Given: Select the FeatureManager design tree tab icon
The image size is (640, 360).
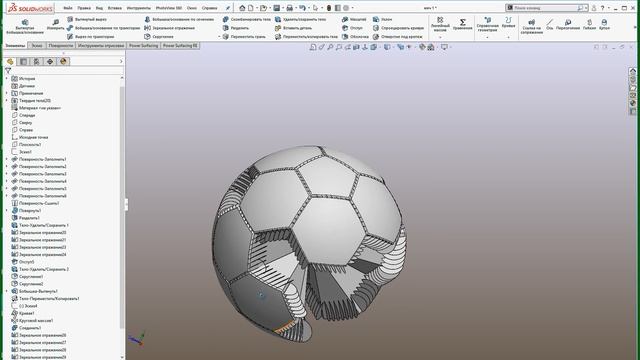Looking at the screenshot, I should pyautogui.click(x=10, y=62).
